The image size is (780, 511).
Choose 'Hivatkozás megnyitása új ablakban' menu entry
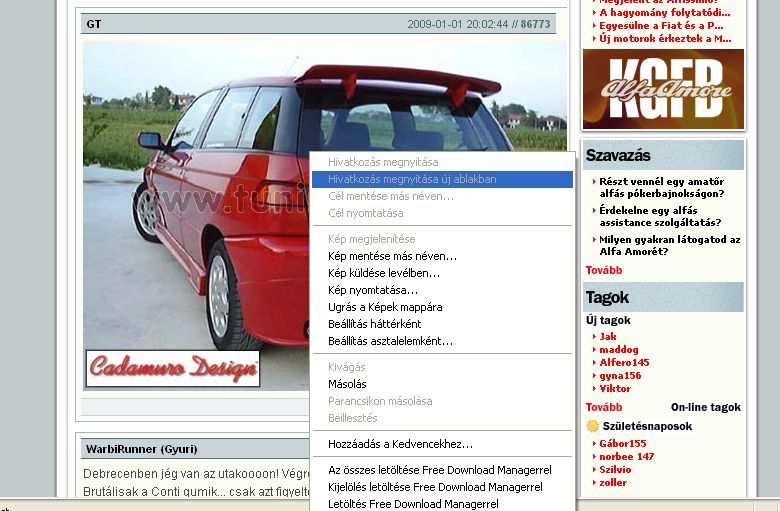tap(442, 179)
